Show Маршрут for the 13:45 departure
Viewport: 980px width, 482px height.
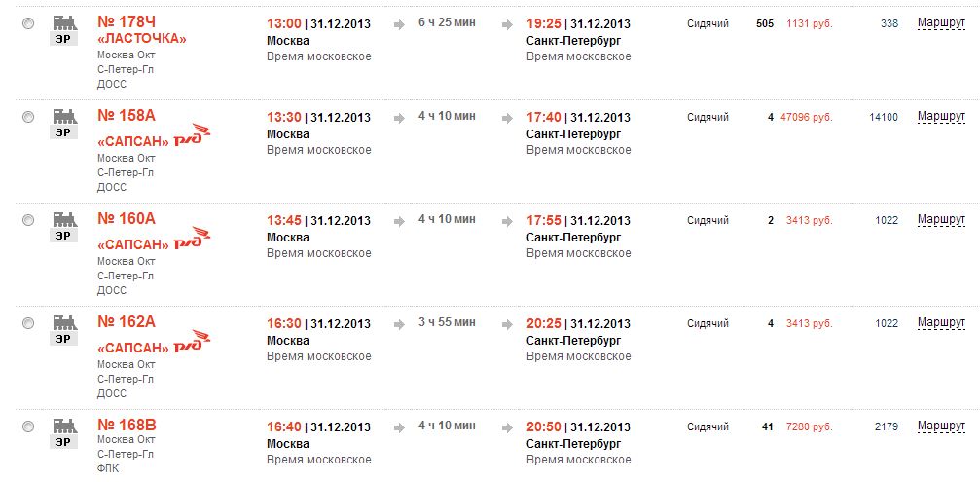pos(941,220)
